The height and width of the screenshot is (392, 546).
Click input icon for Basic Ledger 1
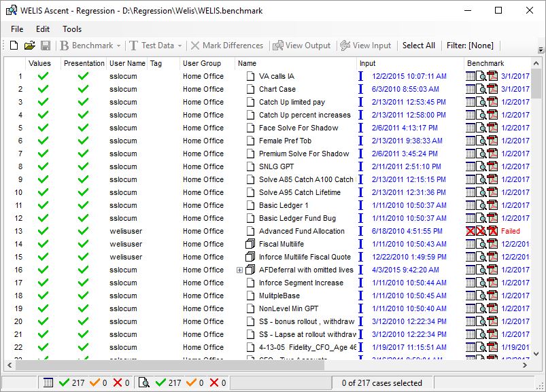[360, 205]
